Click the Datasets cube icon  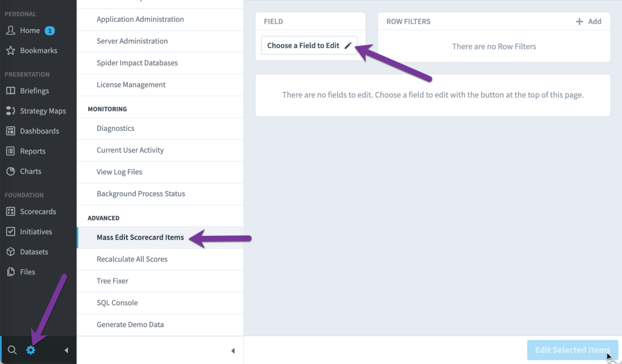10,252
